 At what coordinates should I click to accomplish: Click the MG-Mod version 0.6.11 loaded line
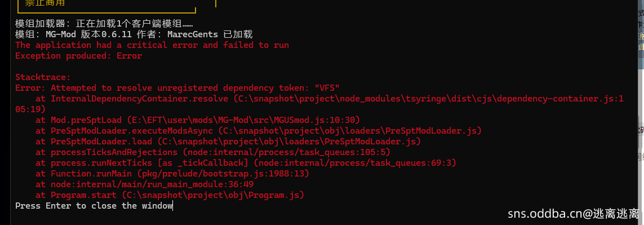pos(134,34)
